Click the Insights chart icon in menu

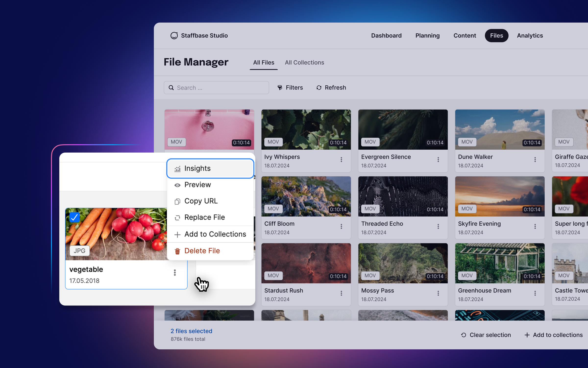coord(177,169)
